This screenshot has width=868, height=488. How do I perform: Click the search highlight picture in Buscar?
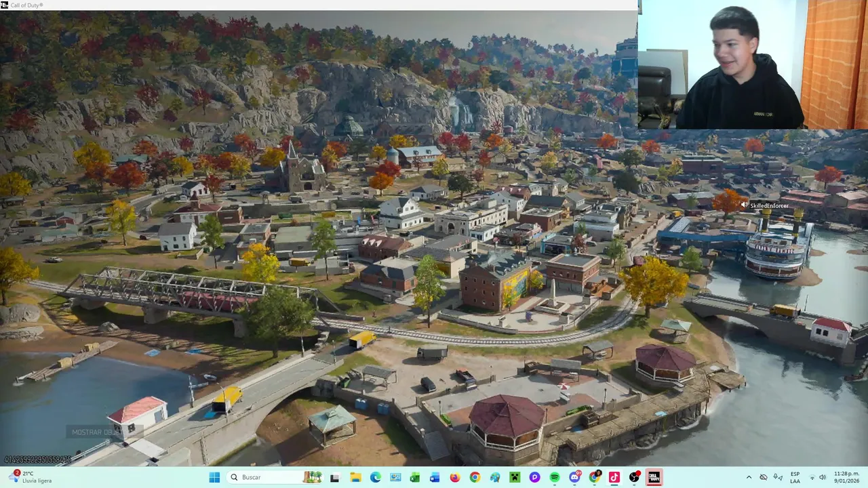click(312, 477)
